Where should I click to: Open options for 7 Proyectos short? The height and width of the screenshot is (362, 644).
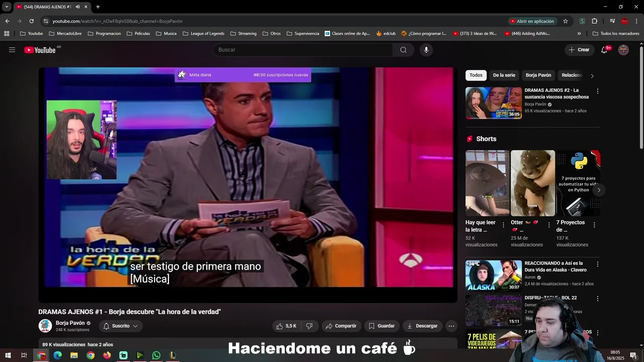click(594, 225)
